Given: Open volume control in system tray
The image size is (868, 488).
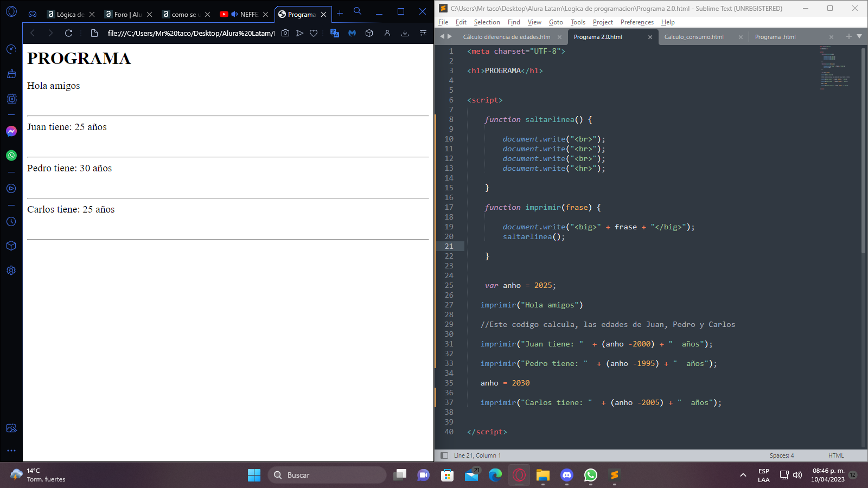Looking at the screenshot, I should coord(797,475).
